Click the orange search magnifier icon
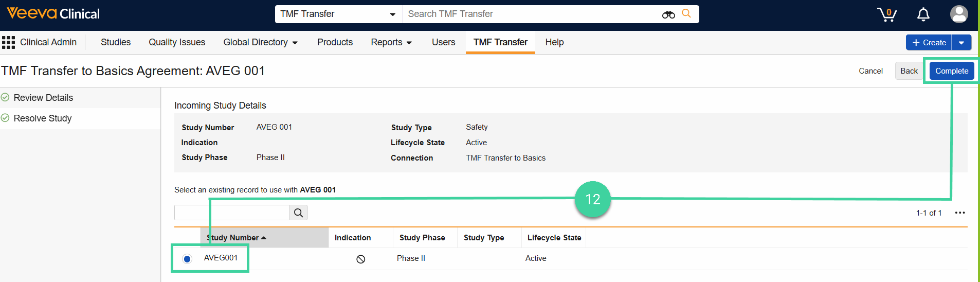This screenshot has width=980, height=282. (686, 14)
